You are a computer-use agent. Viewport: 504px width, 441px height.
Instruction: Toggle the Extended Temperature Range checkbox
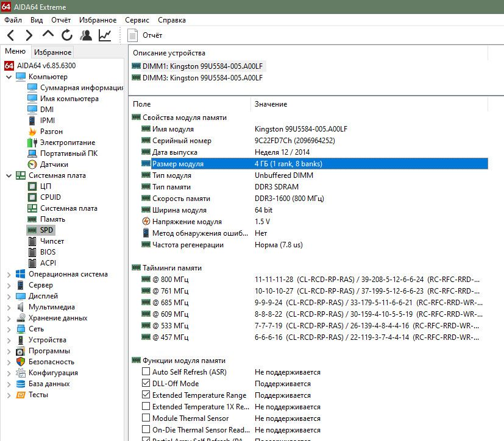click(146, 395)
